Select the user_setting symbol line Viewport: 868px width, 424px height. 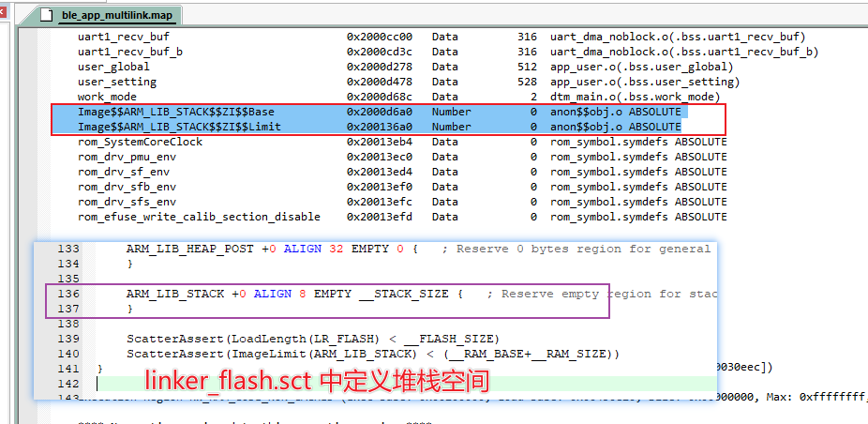(x=116, y=82)
